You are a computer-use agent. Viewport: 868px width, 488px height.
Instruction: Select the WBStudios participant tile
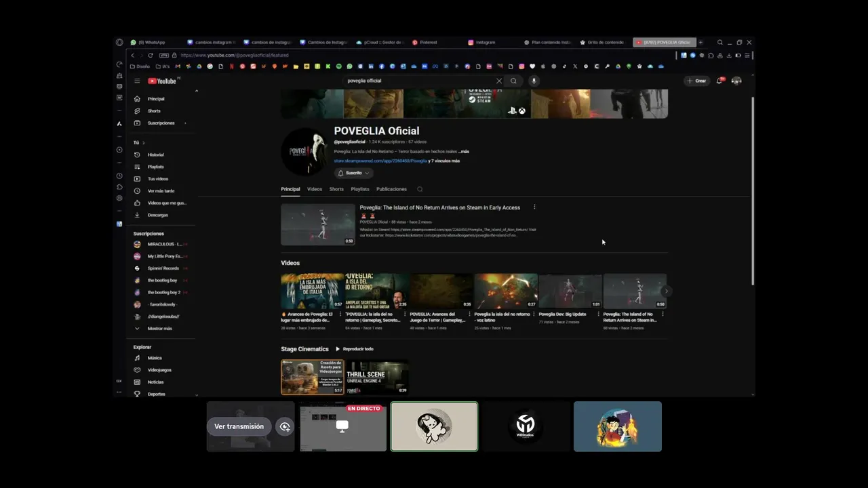[526, 426]
